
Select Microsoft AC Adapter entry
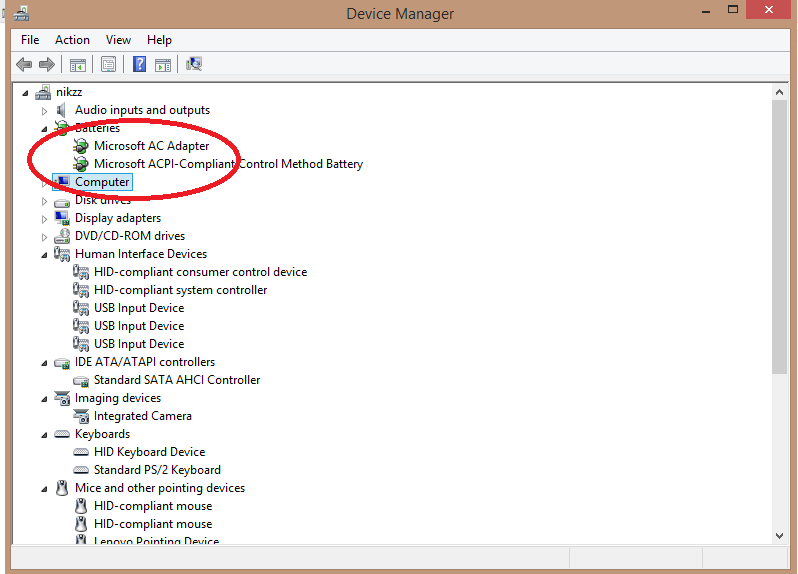point(152,146)
